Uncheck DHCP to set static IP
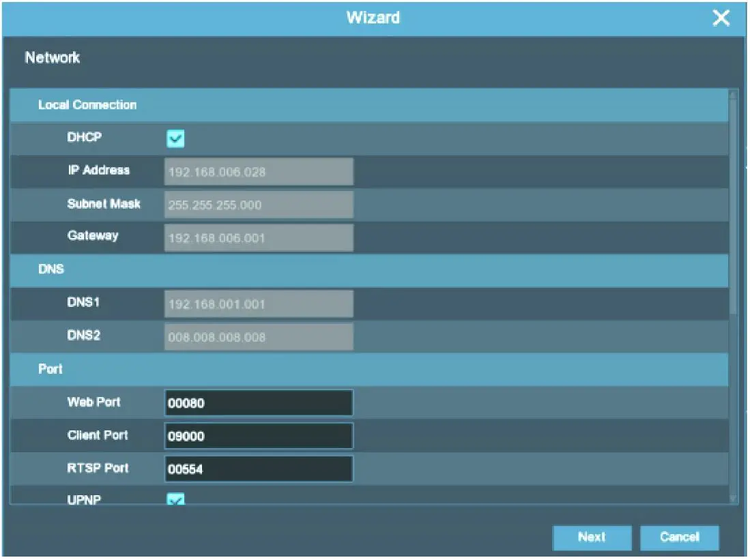The width and height of the screenshot is (750, 560). (176, 138)
